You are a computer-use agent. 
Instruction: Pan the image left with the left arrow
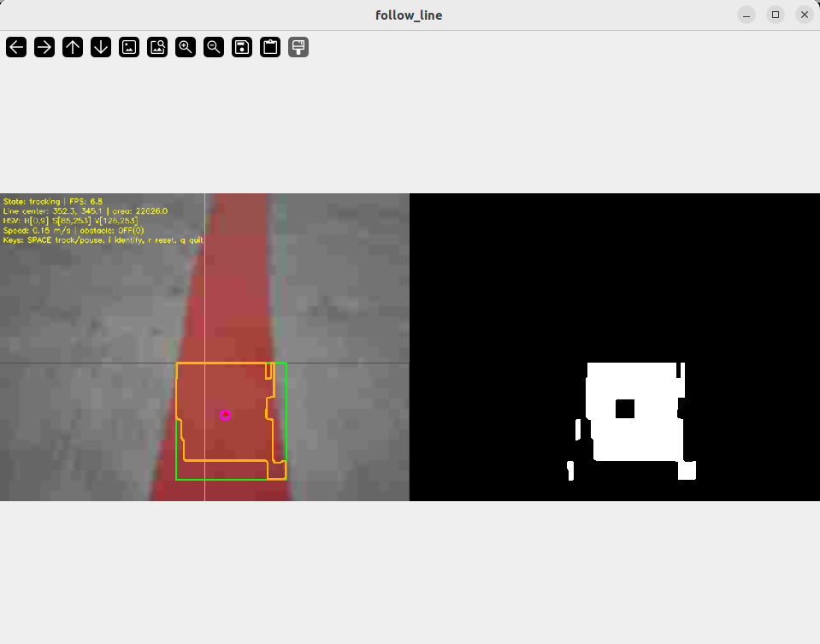click(x=16, y=47)
